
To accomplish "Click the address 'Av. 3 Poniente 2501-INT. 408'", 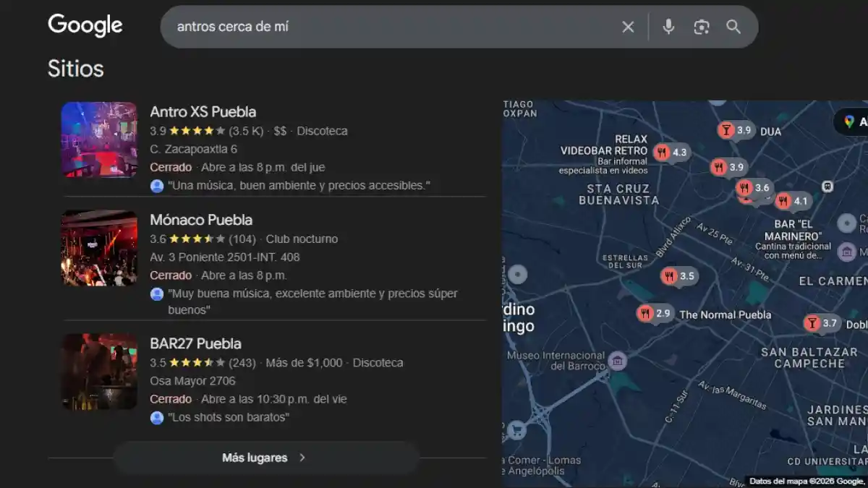I will [x=225, y=257].
